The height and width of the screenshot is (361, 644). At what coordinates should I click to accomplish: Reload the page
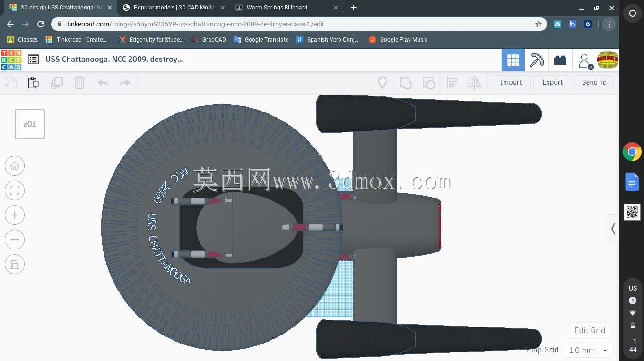pos(41,24)
